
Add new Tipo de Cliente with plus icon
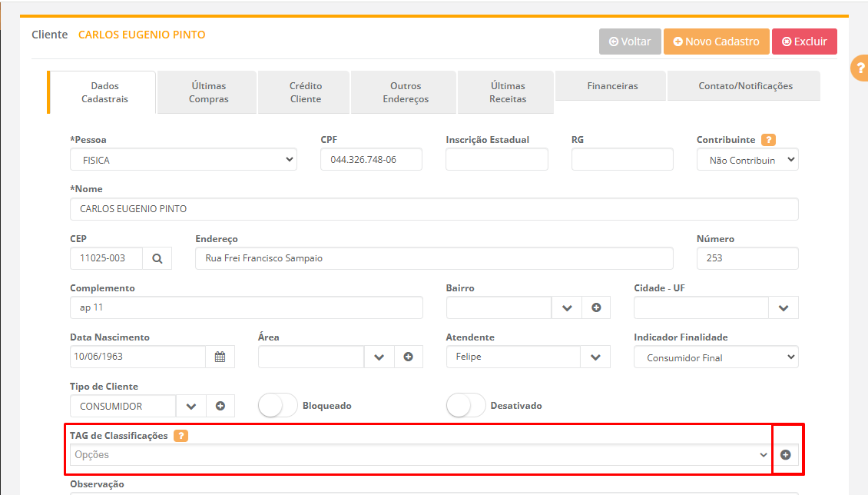click(x=220, y=406)
